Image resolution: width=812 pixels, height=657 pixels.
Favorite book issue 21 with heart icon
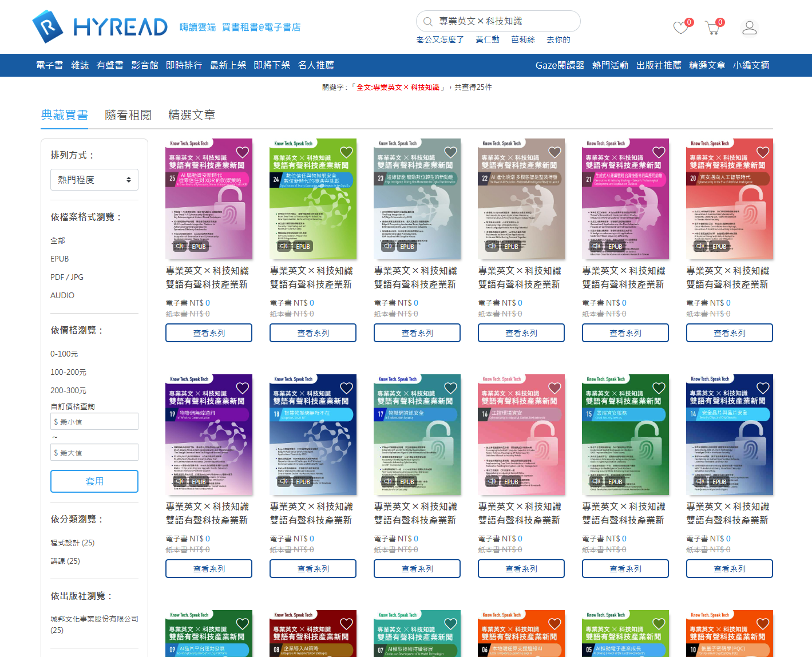(x=659, y=152)
